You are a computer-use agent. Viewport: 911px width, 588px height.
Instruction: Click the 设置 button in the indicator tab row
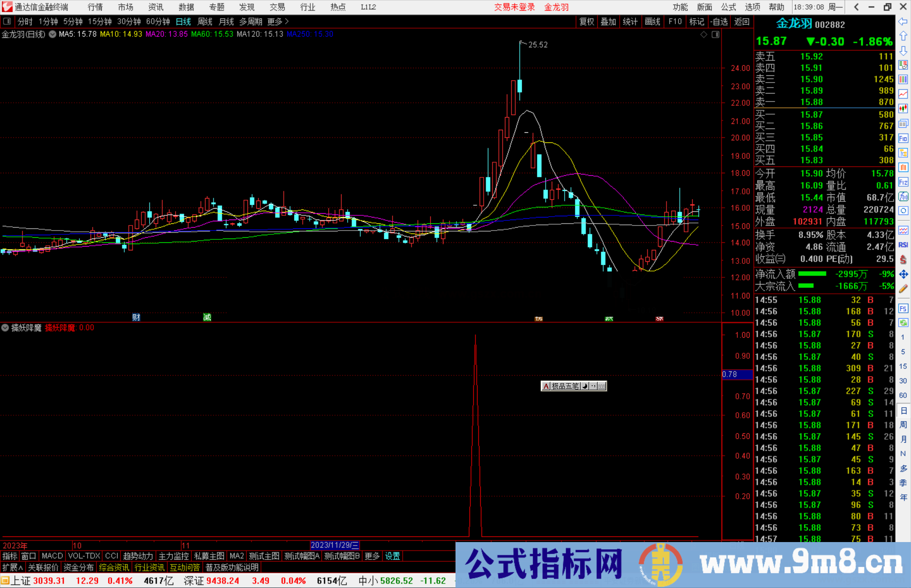[392, 556]
